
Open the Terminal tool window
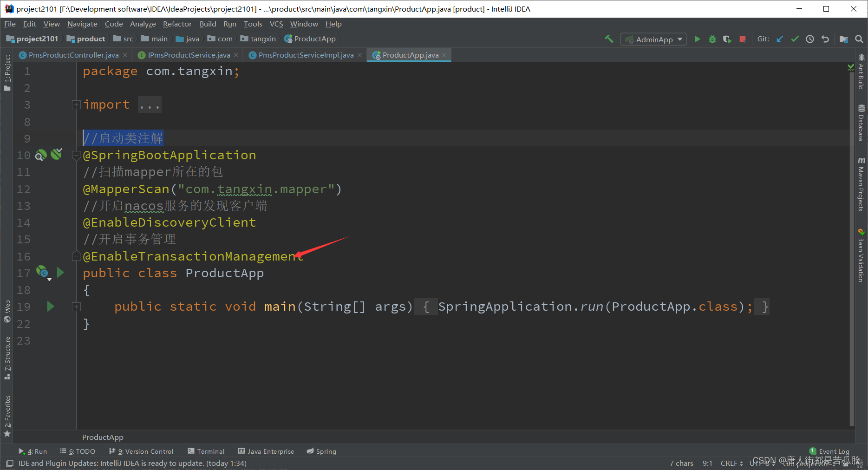pos(206,451)
